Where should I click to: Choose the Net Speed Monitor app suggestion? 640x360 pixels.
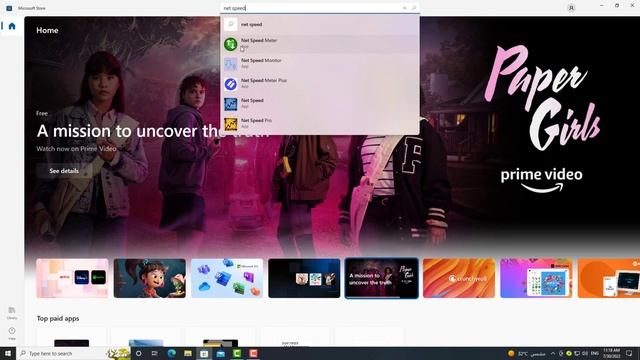pos(320,64)
